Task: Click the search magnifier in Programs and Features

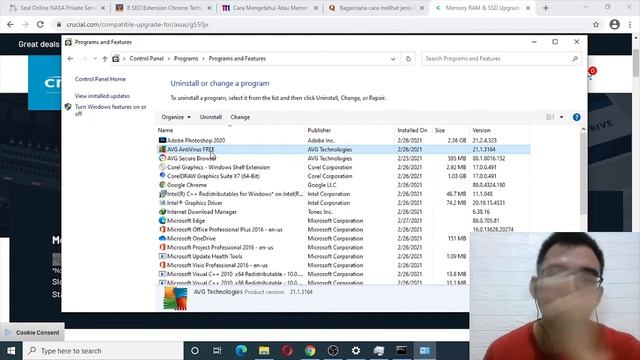Action: point(575,59)
